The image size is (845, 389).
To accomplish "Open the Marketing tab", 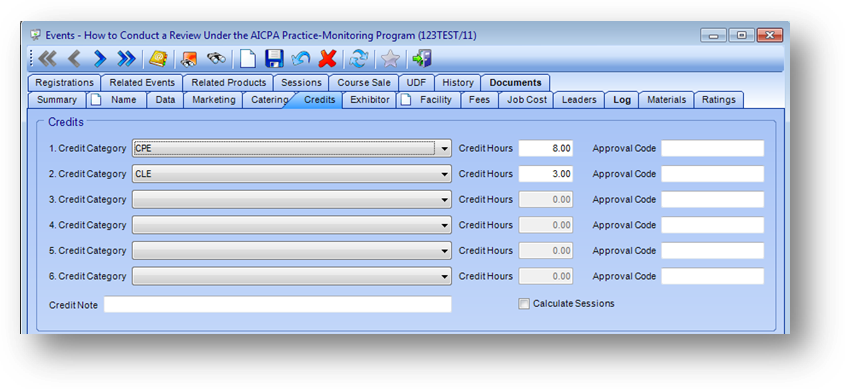I will (x=213, y=100).
